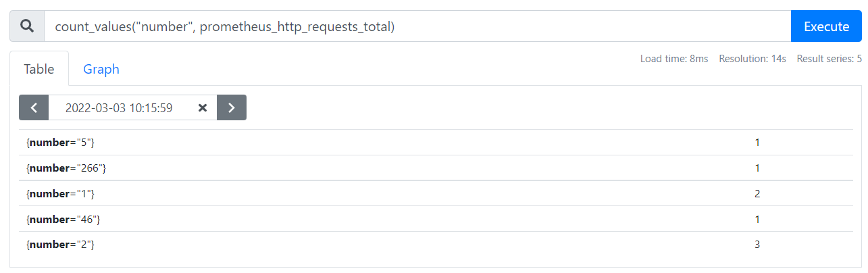Click the evaluation time field 2022-03-03 10:15:59
The width and height of the screenshot is (868, 273).
point(119,107)
